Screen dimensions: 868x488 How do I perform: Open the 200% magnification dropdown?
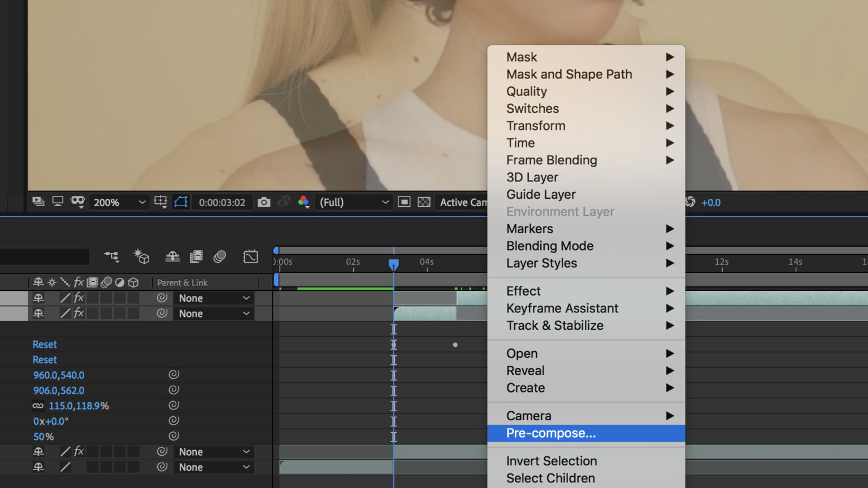click(119, 202)
